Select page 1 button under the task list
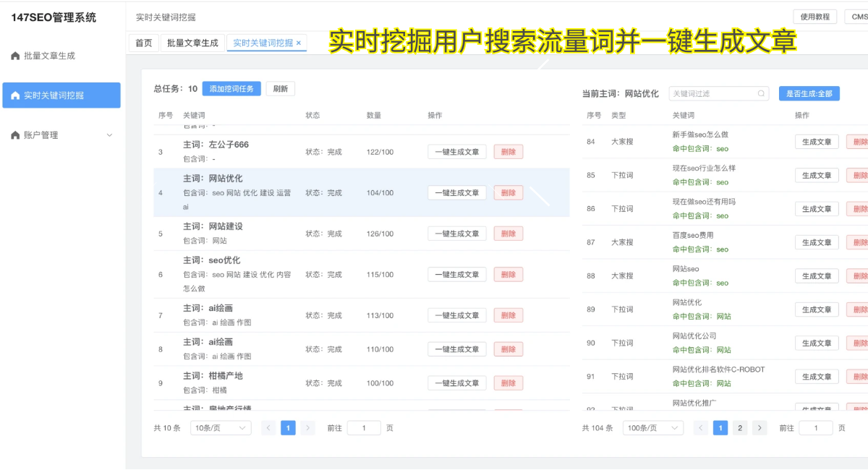Image resolution: width=868 pixels, height=470 pixels. 288,427
